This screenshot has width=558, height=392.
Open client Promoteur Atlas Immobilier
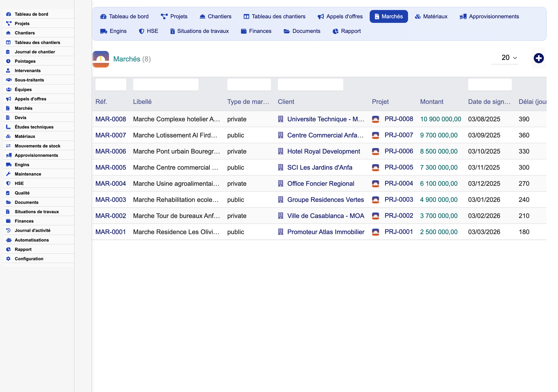tap(326, 232)
